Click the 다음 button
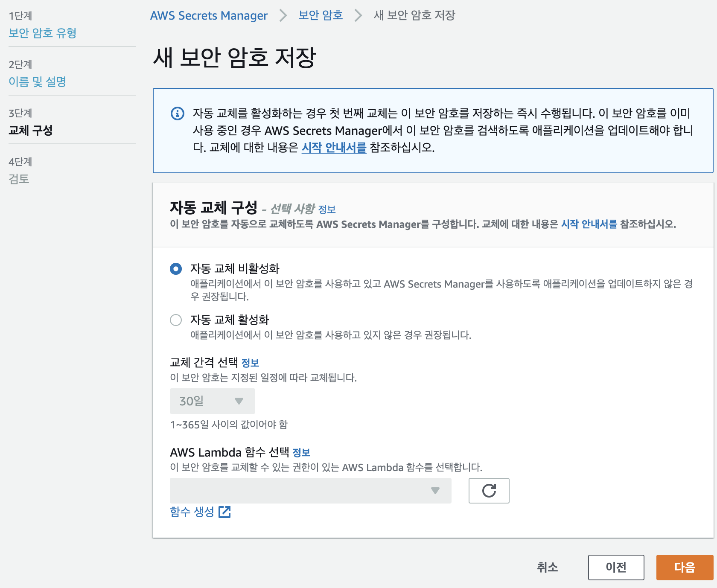 pyautogui.click(x=685, y=568)
